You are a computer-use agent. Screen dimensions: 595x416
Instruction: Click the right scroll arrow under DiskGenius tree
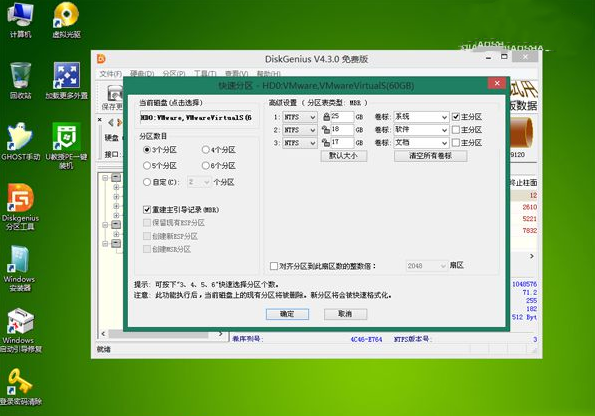pyautogui.click(x=221, y=334)
